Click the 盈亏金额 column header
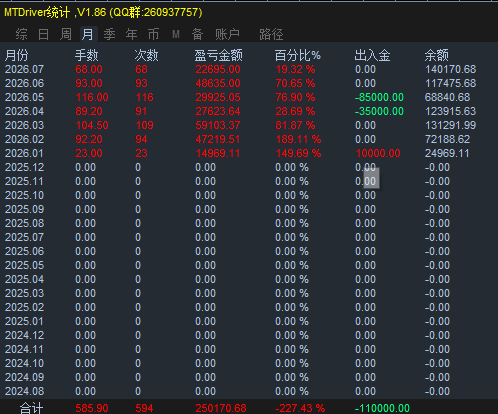This screenshot has height=414, width=498. (219, 55)
